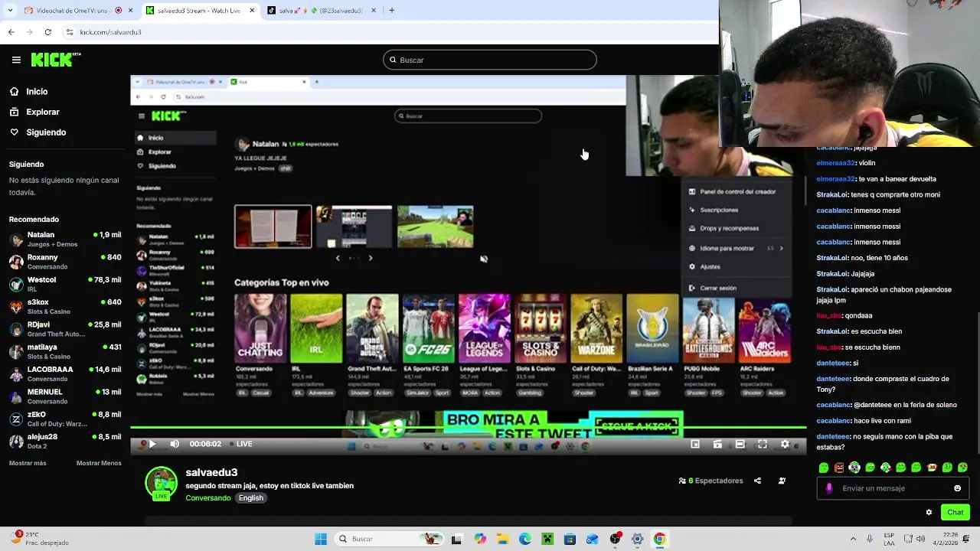Mute the stream volume speaker icon
The image size is (980, 551).
tap(175, 444)
